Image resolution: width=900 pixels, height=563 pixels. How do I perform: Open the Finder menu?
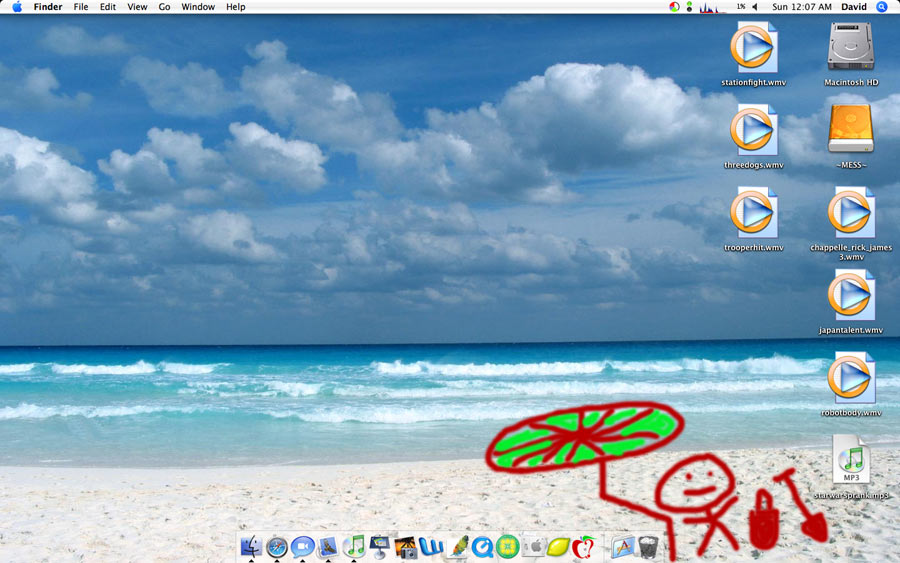pos(48,7)
